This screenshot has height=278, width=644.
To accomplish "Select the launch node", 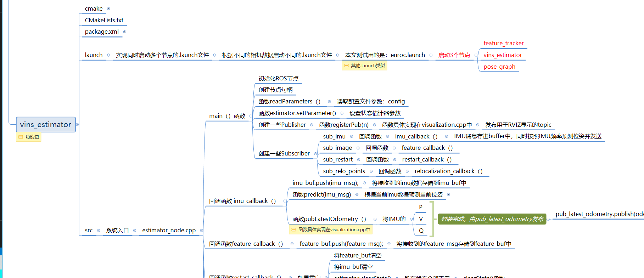I will (94, 55).
